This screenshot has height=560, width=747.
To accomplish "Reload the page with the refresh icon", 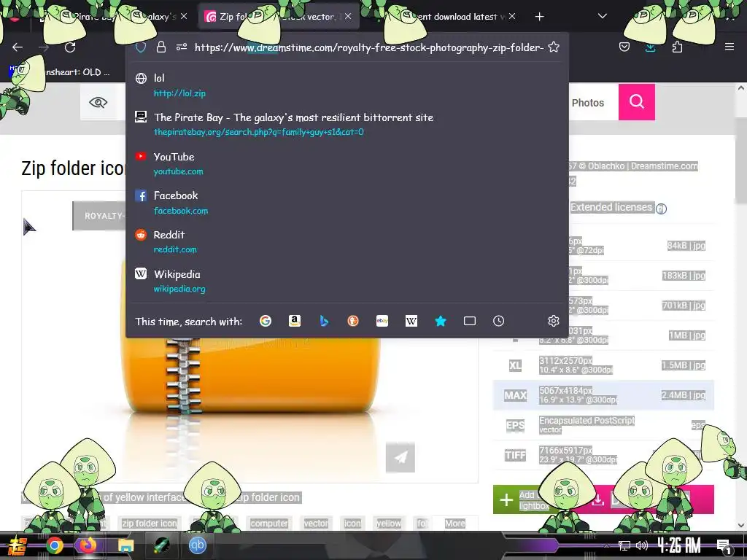I will point(70,47).
